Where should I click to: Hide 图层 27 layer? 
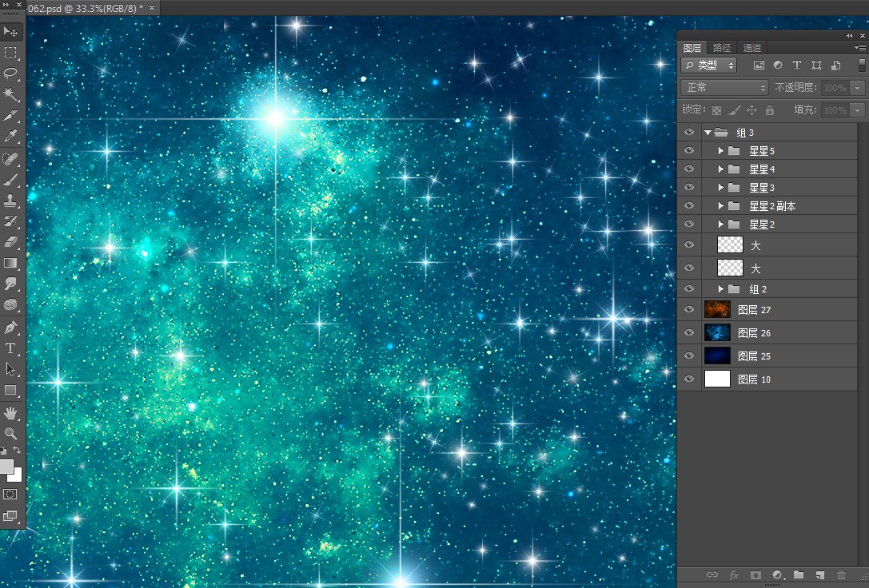click(689, 309)
